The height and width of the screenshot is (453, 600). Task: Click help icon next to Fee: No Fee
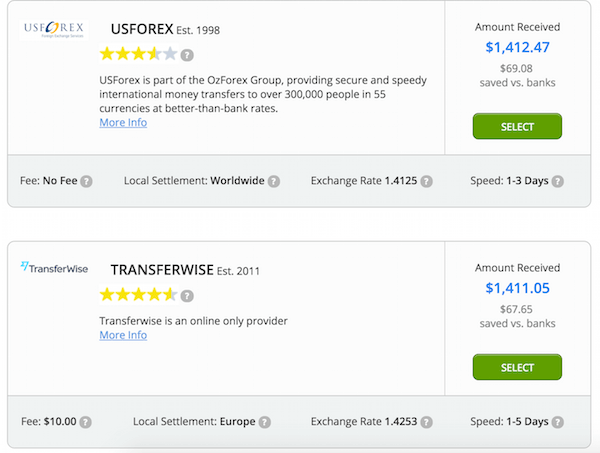[86, 181]
